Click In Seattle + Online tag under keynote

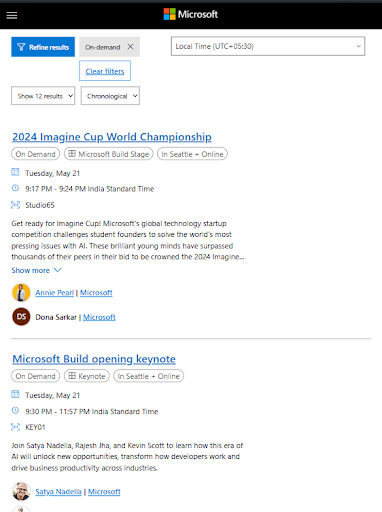pyautogui.click(x=148, y=376)
